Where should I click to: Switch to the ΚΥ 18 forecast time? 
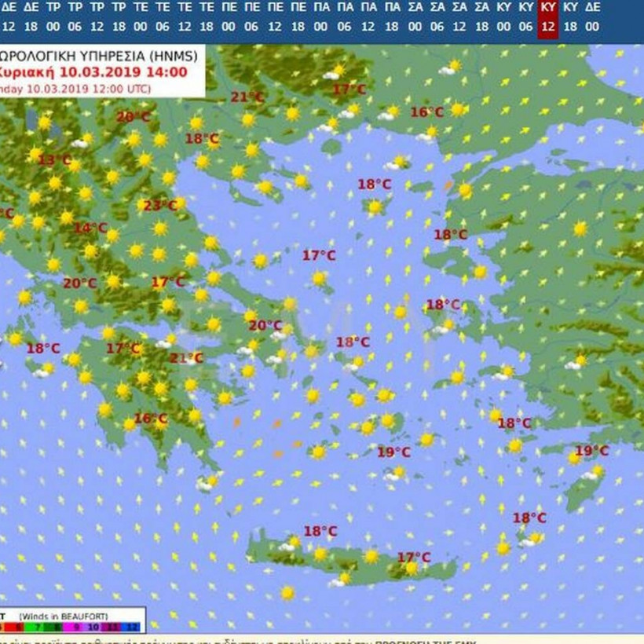point(570,17)
